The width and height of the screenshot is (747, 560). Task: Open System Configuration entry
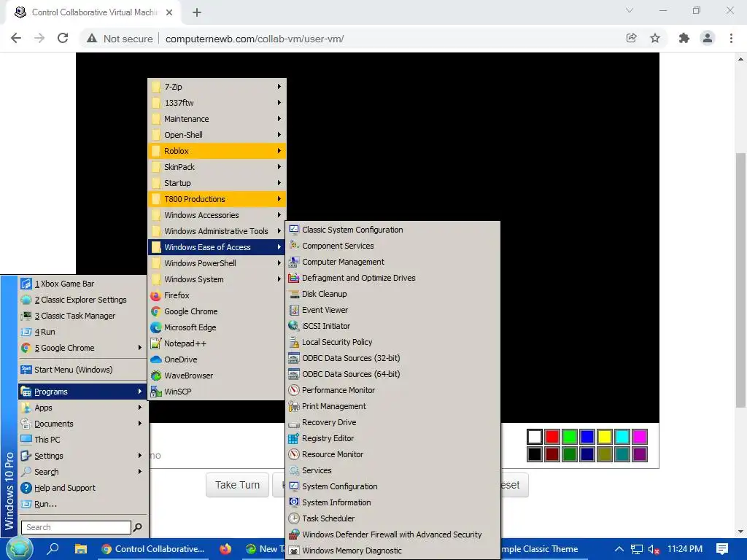point(393,486)
